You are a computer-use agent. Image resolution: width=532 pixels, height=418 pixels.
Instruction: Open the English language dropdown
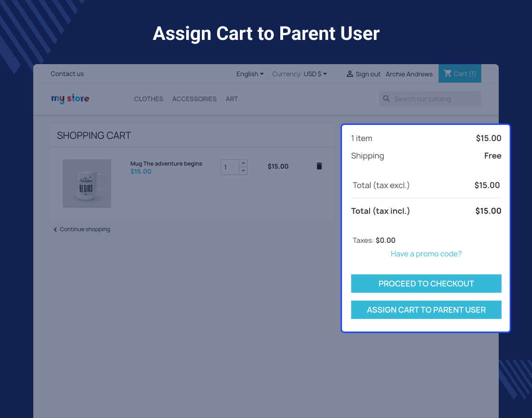click(x=250, y=74)
